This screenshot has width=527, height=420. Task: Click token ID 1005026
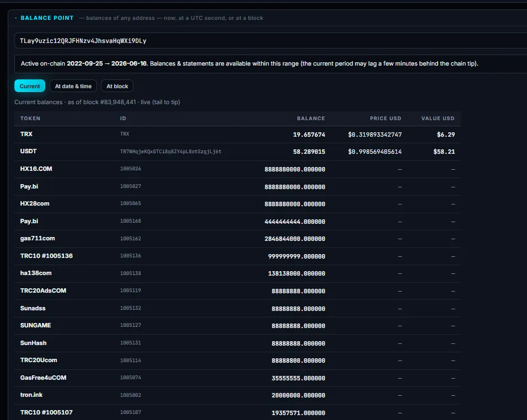[131, 169]
